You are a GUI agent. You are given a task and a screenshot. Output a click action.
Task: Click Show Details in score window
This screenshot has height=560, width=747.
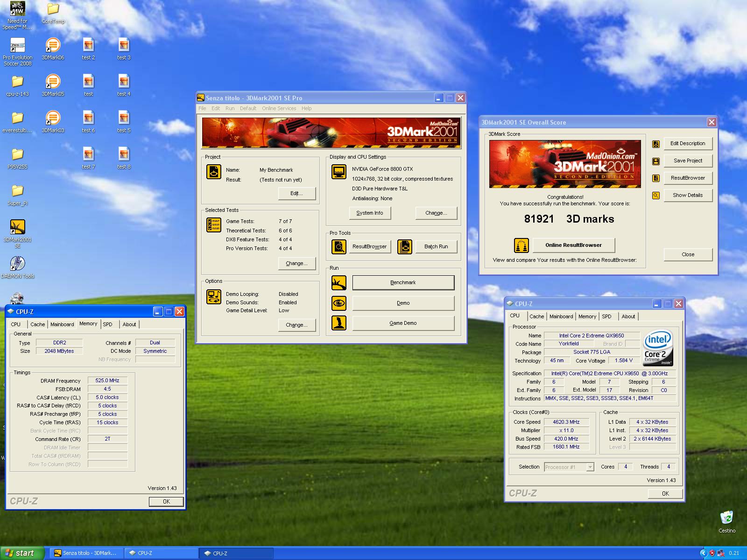(688, 196)
